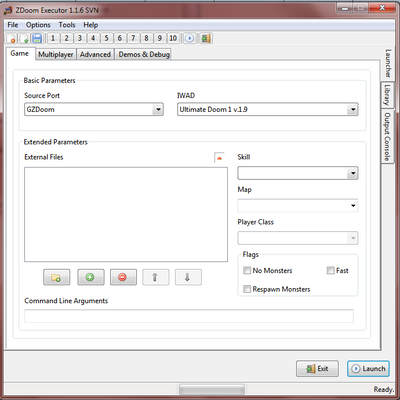The width and height of the screenshot is (400, 400).
Task: Click the Launch button
Action: coord(368,369)
